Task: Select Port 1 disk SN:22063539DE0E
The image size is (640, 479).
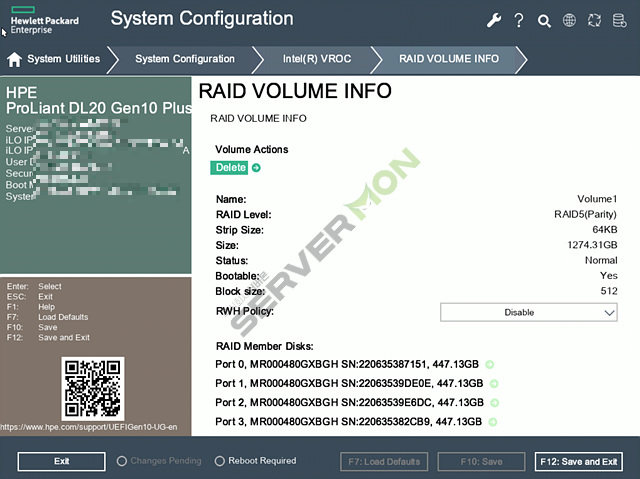Action: [x=349, y=383]
